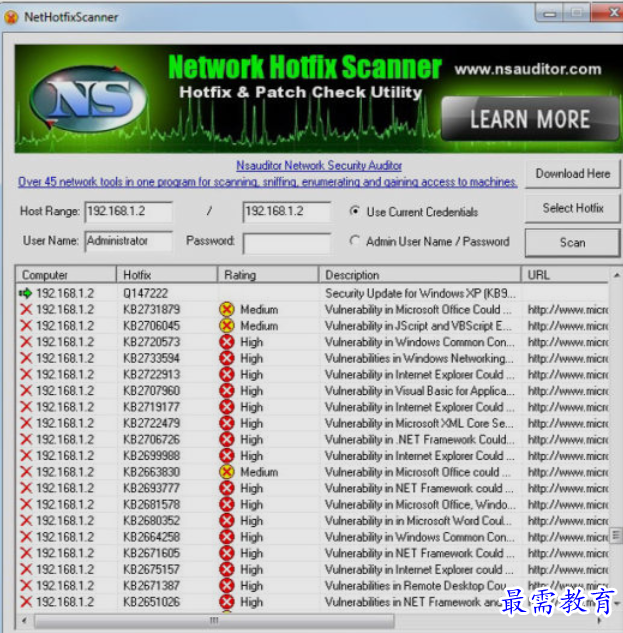Click the High rating icon in the KB2671387 row
Image resolution: width=623 pixels, height=633 pixels.
(x=227, y=585)
